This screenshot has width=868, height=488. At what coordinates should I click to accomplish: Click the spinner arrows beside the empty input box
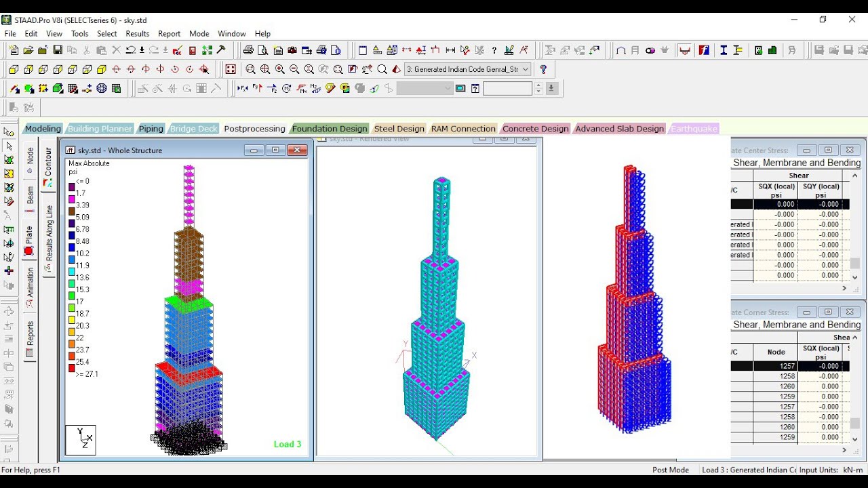point(539,88)
